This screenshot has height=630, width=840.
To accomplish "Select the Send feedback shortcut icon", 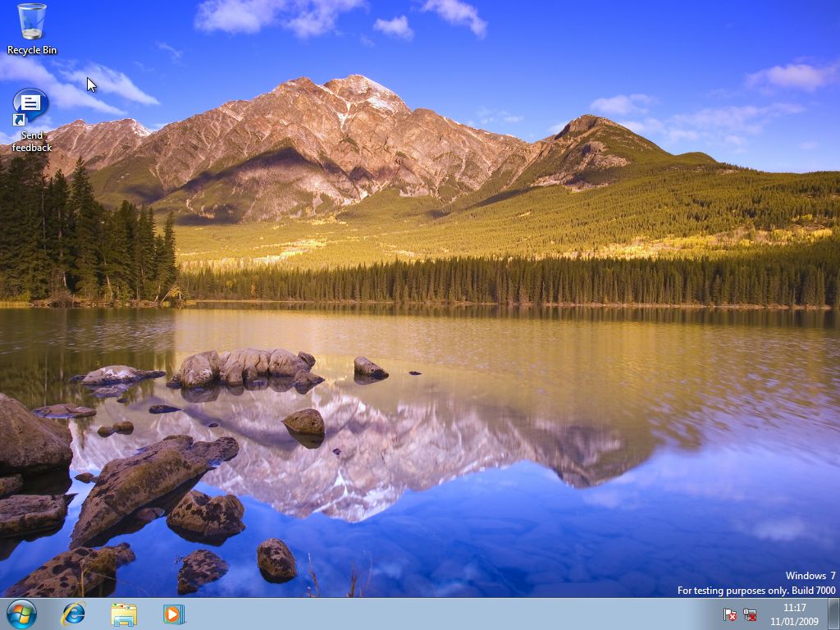I will coord(31,107).
